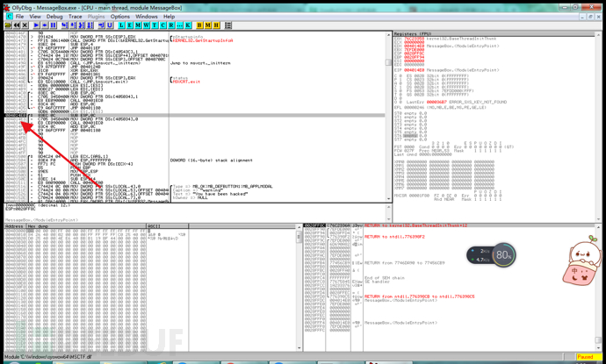The height and width of the screenshot is (364, 606).
Task: Show Hardware breakpoints via yellow H button
Action: point(216,25)
